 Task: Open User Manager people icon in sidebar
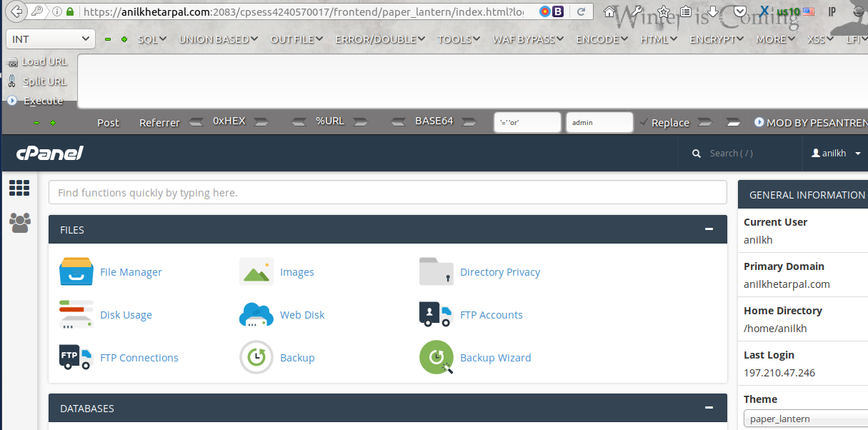pos(20,223)
